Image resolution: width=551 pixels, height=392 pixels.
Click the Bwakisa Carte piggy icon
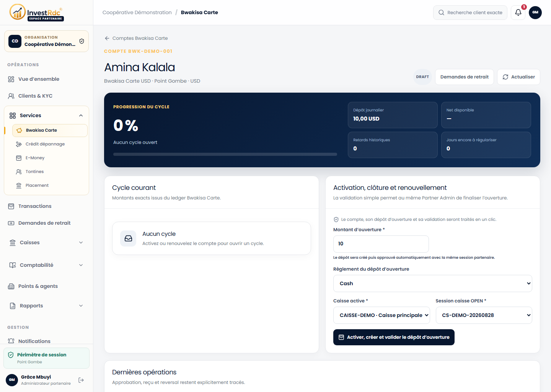pos(19,131)
